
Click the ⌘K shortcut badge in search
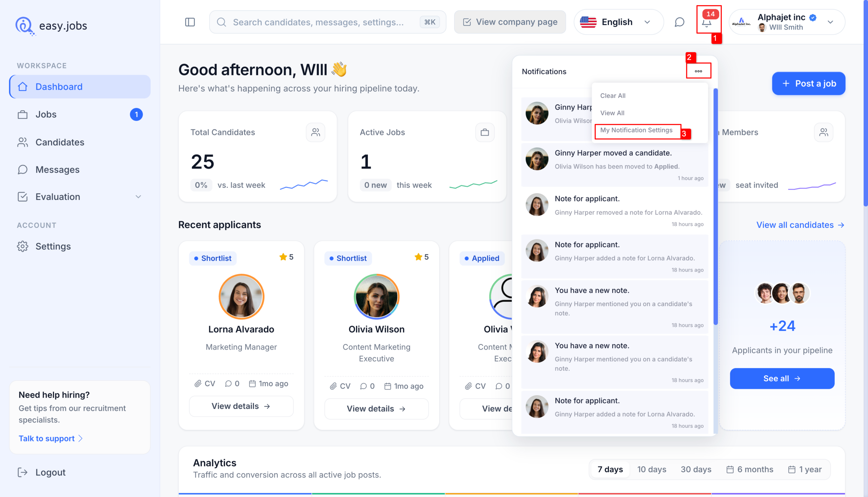[x=430, y=22]
